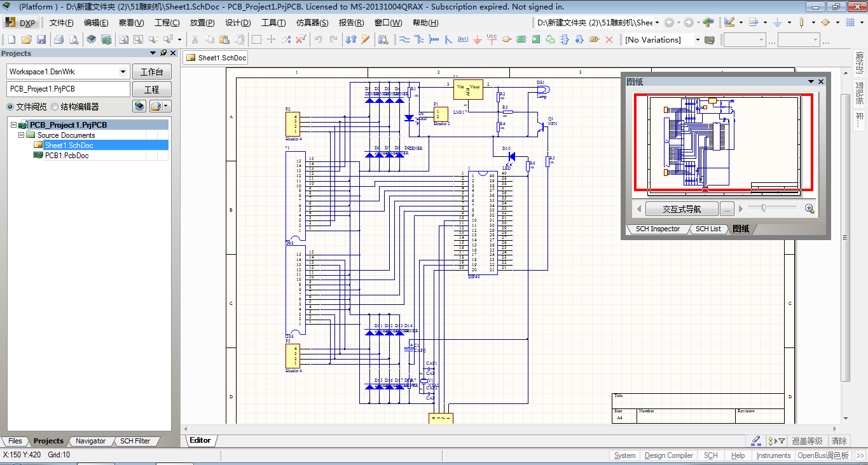The image size is (868, 465).
Task: Click the move selection cross icon
Action: tap(271, 39)
